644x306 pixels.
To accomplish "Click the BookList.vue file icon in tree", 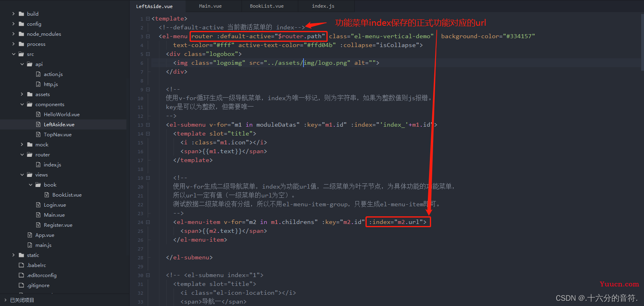I will coord(47,195).
